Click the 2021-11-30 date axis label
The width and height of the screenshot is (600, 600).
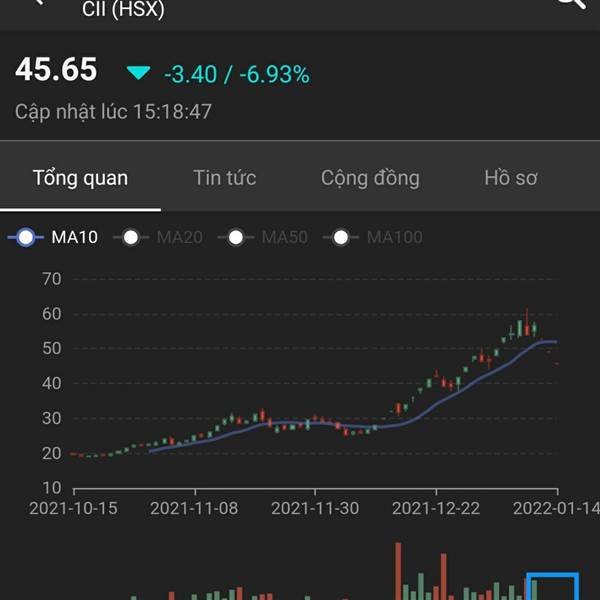click(x=315, y=509)
